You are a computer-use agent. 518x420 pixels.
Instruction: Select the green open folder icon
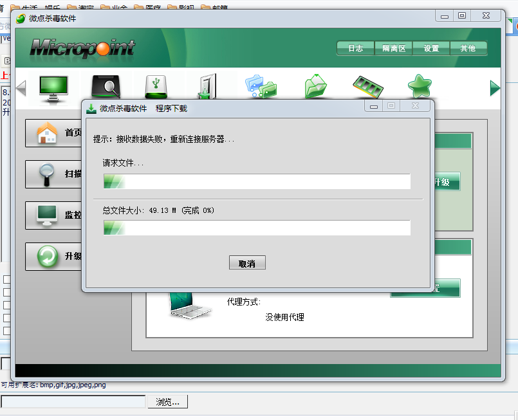coord(315,86)
